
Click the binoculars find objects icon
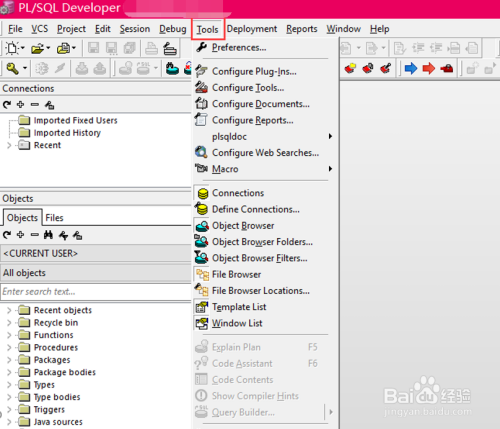point(48,235)
